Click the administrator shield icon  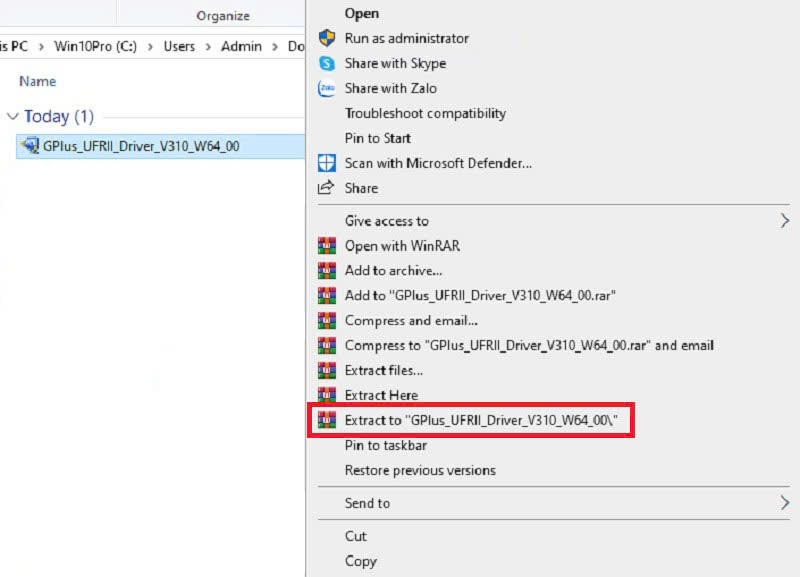coord(325,38)
